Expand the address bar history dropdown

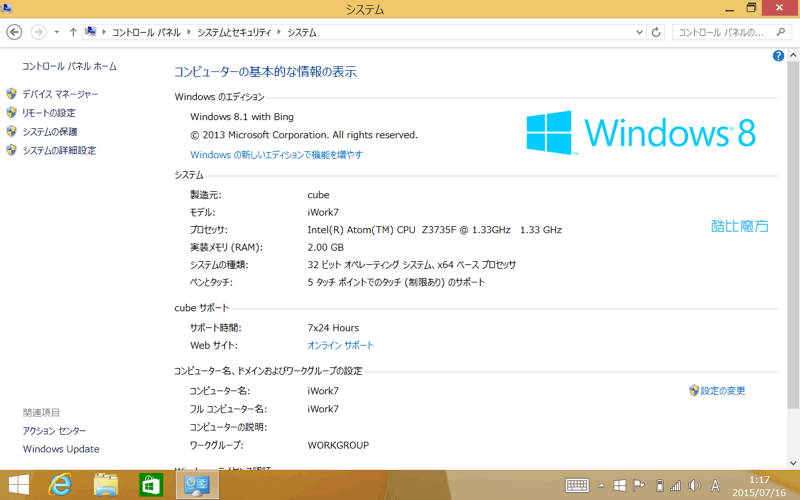coord(639,32)
